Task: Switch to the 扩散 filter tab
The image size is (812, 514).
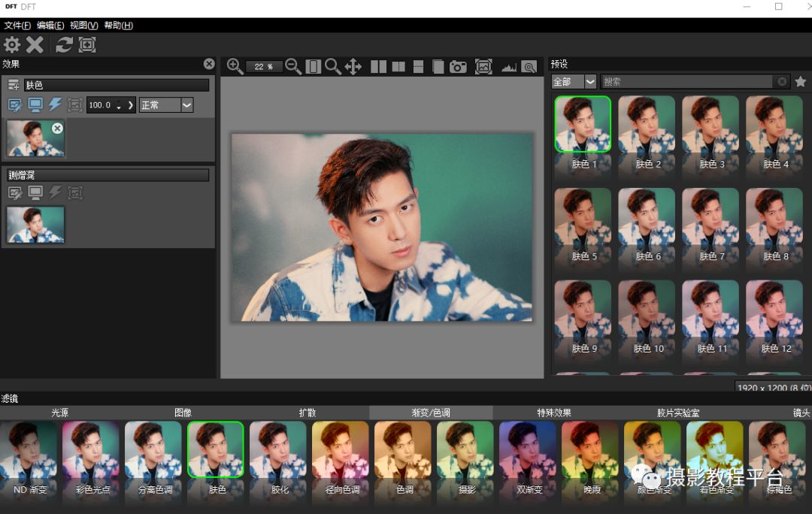Action: (x=307, y=413)
